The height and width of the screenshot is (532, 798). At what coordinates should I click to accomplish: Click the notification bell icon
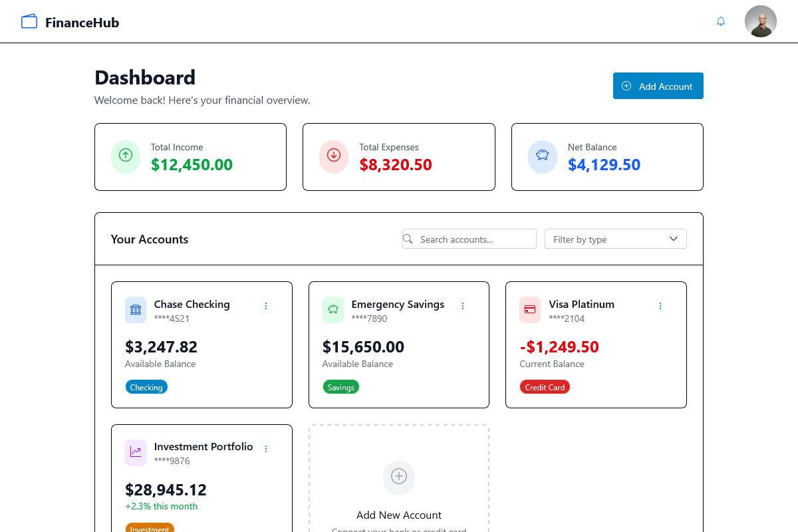pyautogui.click(x=720, y=21)
